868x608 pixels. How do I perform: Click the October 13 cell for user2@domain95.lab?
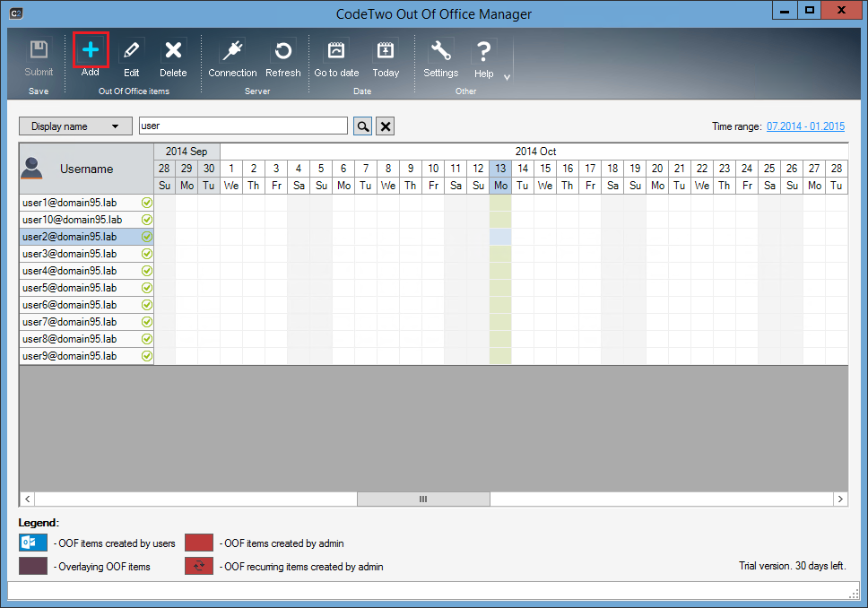point(500,237)
